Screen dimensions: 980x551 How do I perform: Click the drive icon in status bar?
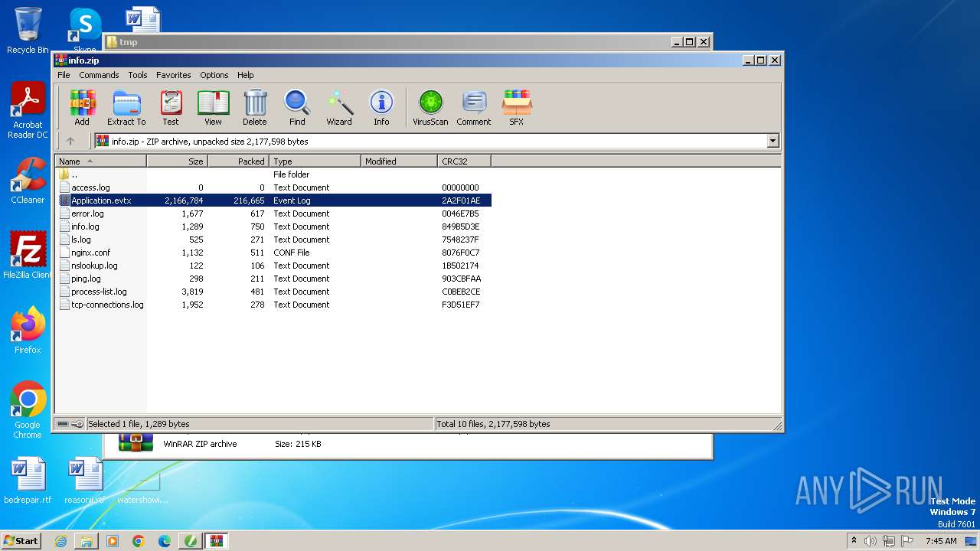point(63,424)
